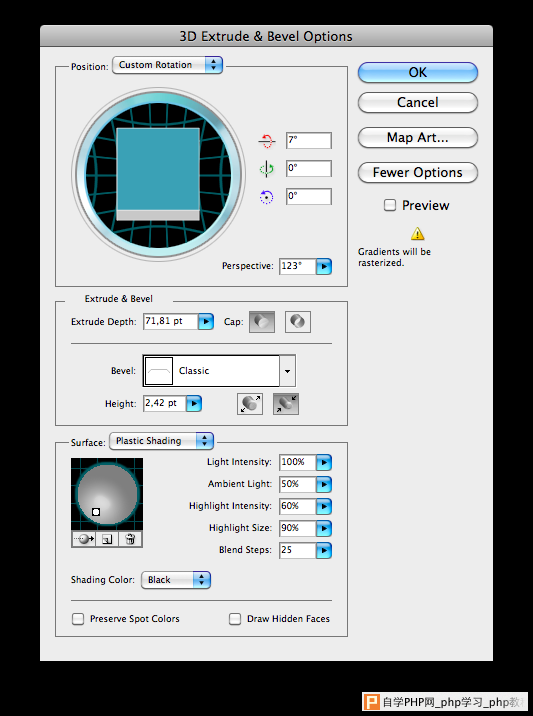Turn cap off for hollow appearance
The height and width of the screenshot is (716, 533).
[298, 322]
